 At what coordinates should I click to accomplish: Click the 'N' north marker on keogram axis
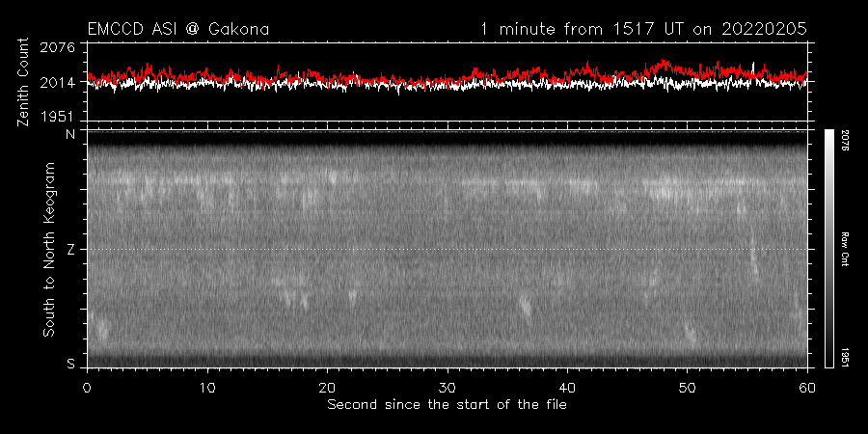70,134
